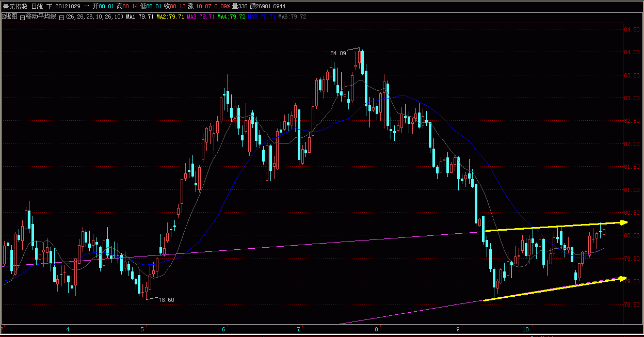The width and height of the screenshot is (644, 337).
Task: Click the MA parameters (26,26,26,10,26,10)
Action: tap(94, 17)
